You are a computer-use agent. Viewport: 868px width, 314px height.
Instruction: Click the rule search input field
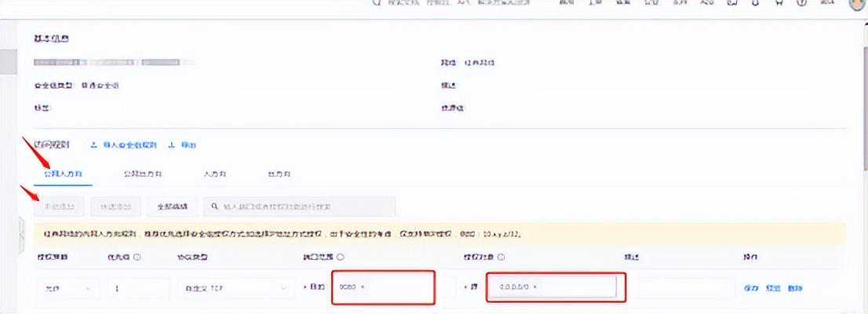pyautogui.click(x=302, y=206)
